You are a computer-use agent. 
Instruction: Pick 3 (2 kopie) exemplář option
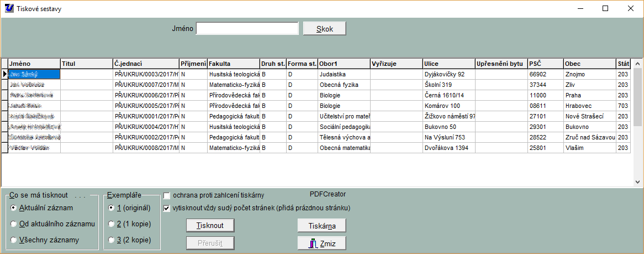point(112,240)
